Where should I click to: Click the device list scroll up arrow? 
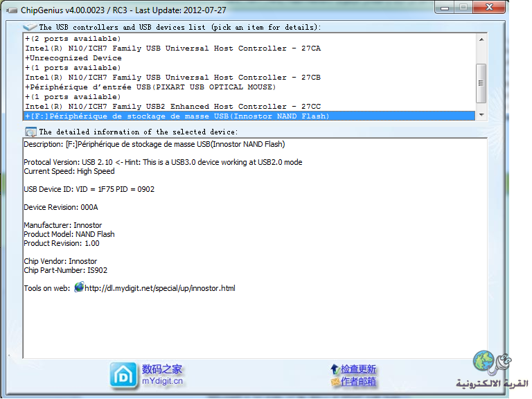point(481,39)
